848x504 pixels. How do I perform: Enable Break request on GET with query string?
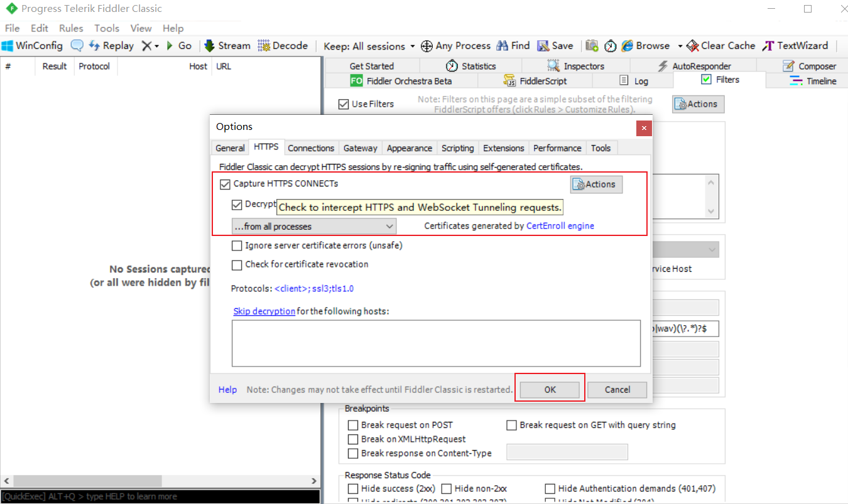pyautogui.click(x=512, y=426)
